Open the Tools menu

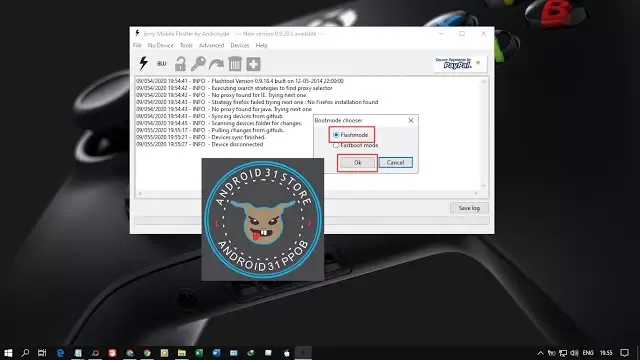tap(186, 45)
